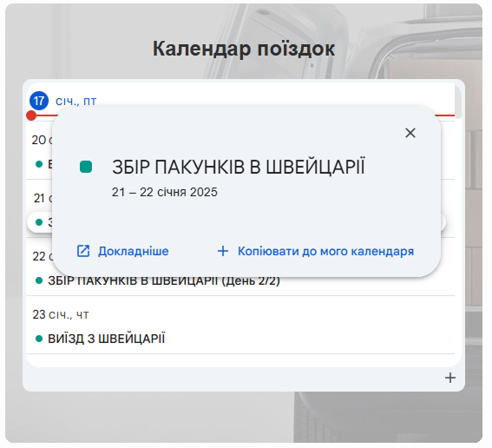The height and width of the screenshot is (448, 492).
Task: Click the popup title ЗБІР ПАКУНКІВ В ШВЕЙЦАРІЇ
Action: tap(239, 167)
